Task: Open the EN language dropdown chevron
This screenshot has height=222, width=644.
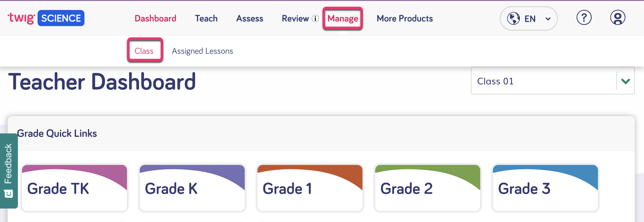Action: click(548, 19)
